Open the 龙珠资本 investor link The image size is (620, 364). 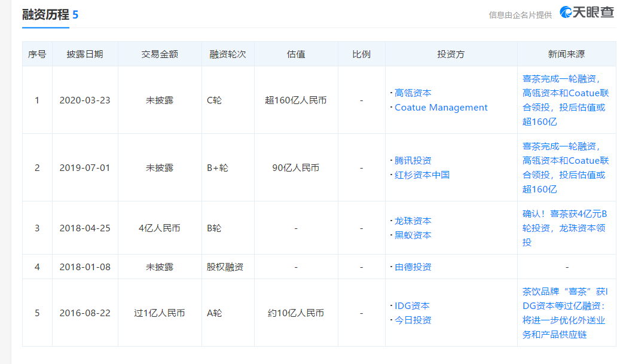[x=413, y=221]
